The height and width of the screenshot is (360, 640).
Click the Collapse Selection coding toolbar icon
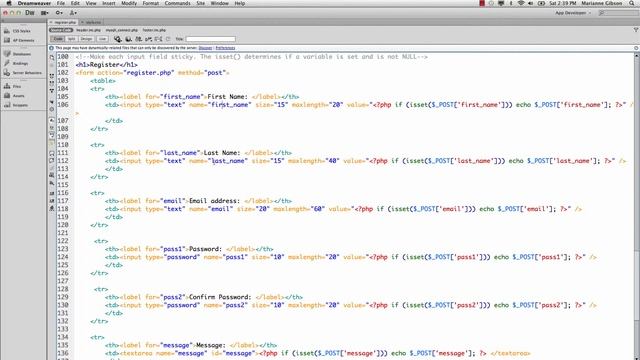(52, 83)
